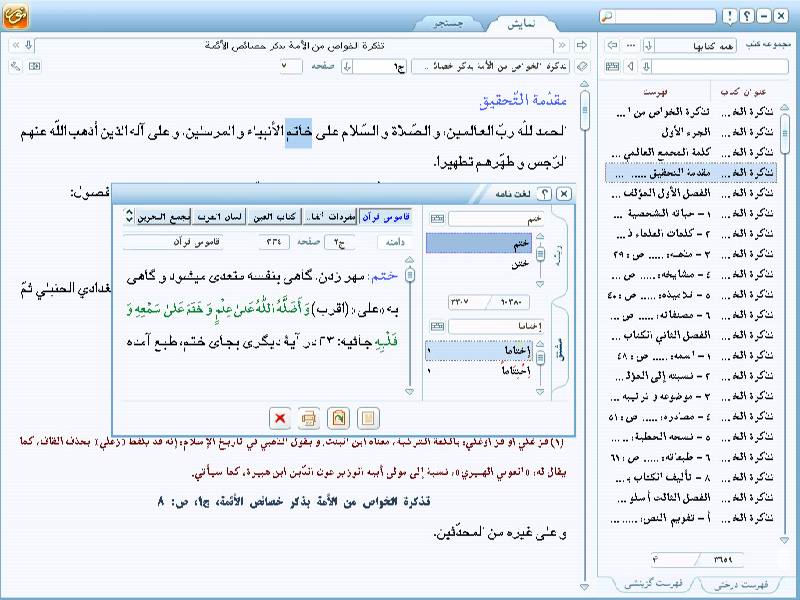Switch to the جستجو tab
The width and height of the screenshot is (800, 600).
coord(448,24)
